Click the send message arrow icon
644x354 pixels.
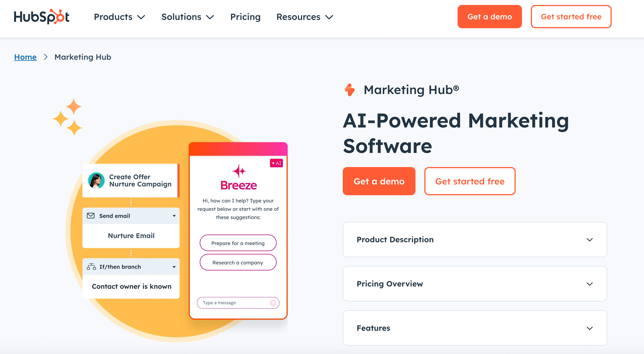[x=273, y=303]
